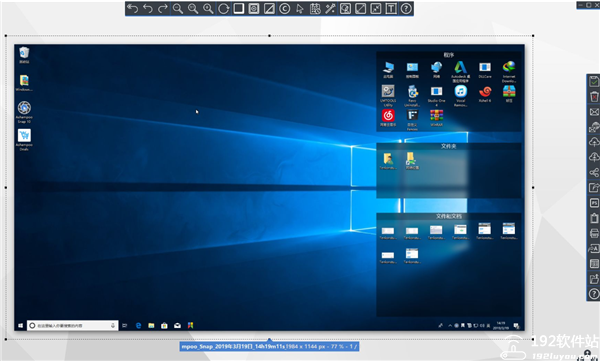The height and width of the screenshot is (361, 600).
Task: Add a copyright watermark with the © icon
Action: [x=284, y=8]
